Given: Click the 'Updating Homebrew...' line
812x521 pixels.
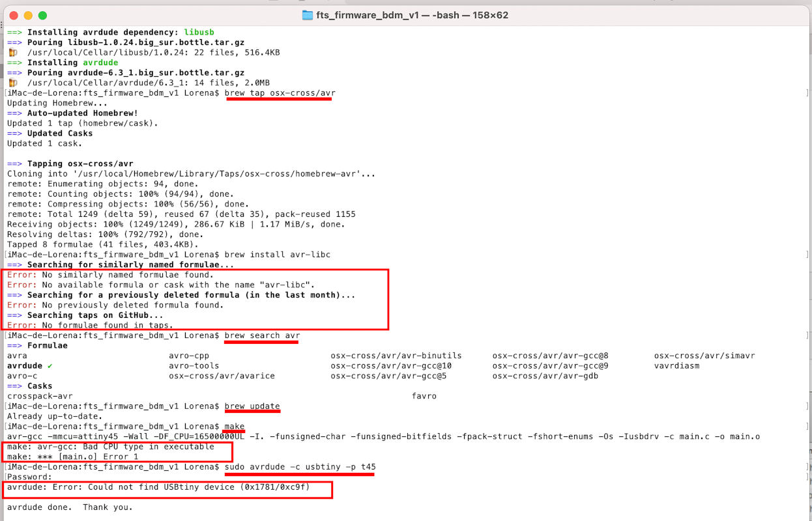Looking at the screenshot, I should (x=57, y=103).
